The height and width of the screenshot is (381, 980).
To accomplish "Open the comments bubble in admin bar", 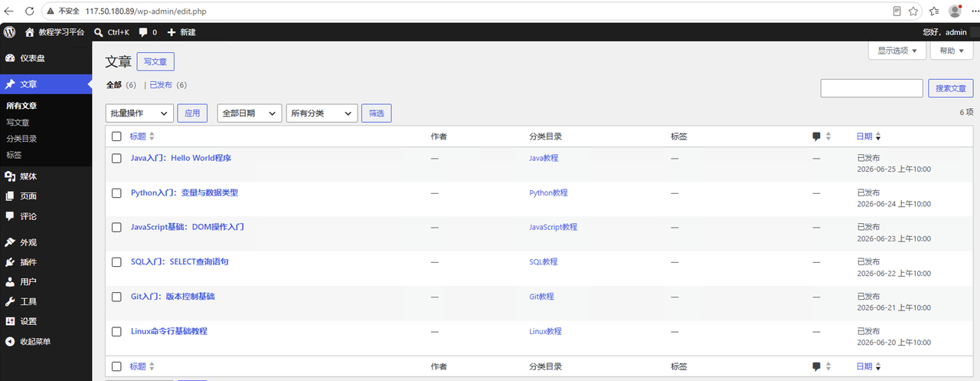I will pos(148,32).
